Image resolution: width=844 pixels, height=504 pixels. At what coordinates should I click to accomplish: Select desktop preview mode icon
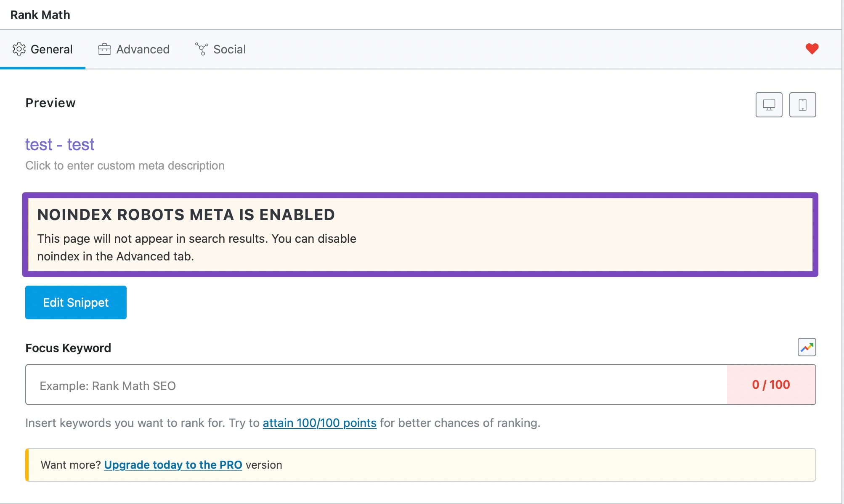(769, 105)
